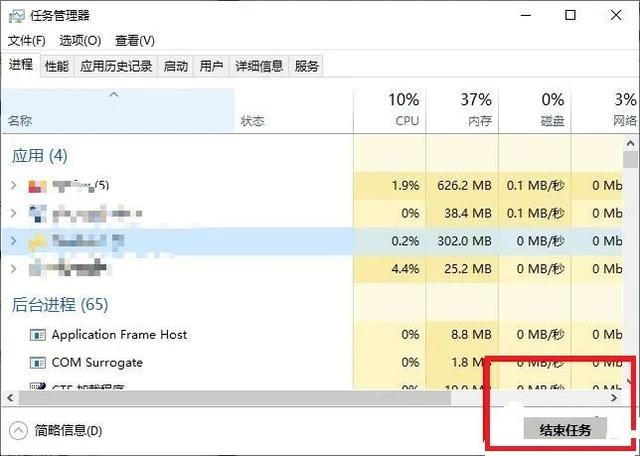Select the COM Surrogate process
This screenshot has width=640, height=456.
pyautogui.click(x=97, y=363)
